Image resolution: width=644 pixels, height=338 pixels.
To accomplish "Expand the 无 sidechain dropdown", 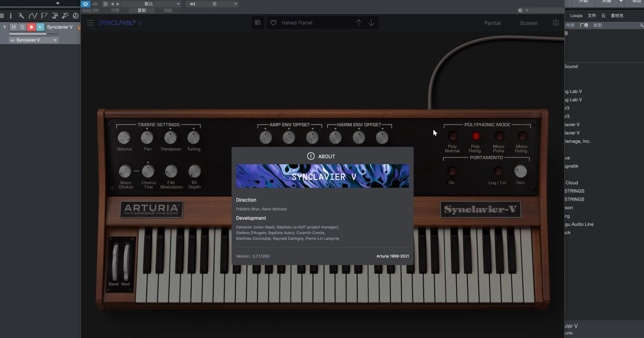I will [x=235, y=4].
